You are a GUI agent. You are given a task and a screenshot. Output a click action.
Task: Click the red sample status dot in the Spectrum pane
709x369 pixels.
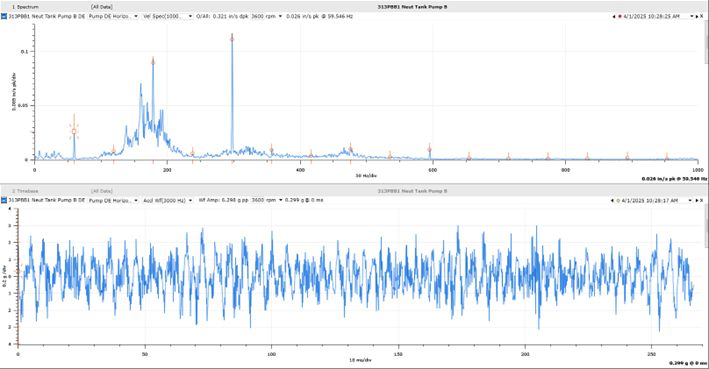click(x=619, y=16)
